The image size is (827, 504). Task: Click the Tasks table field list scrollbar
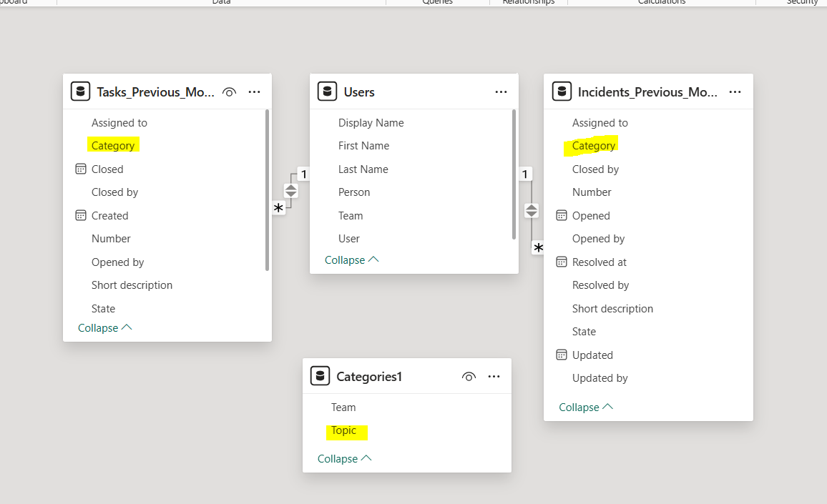coord(268,189)
